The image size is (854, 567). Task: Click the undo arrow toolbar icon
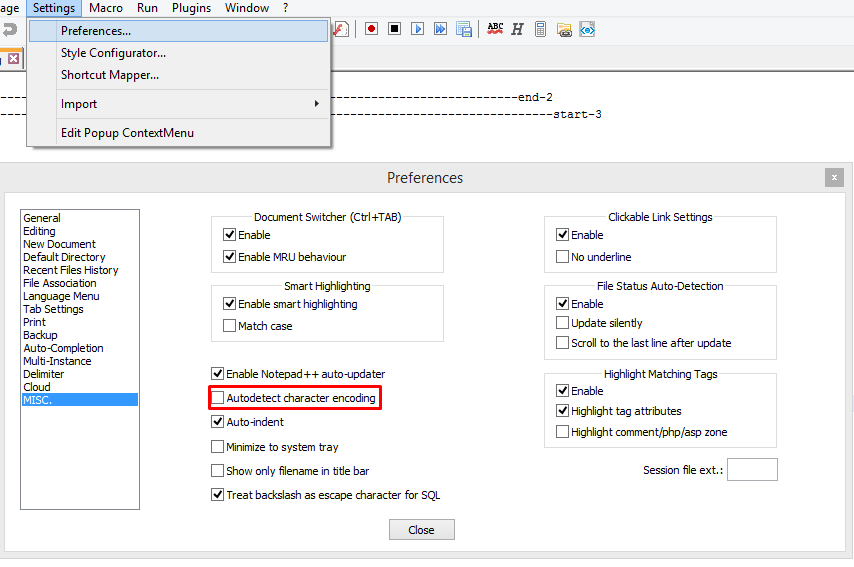[10, 29]
